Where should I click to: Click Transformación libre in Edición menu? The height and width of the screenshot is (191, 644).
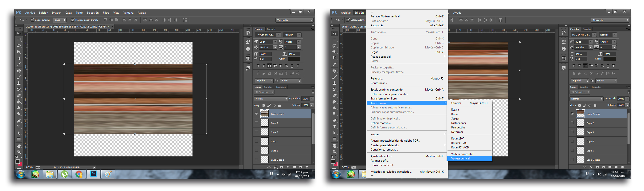click(x=407, y=99)
